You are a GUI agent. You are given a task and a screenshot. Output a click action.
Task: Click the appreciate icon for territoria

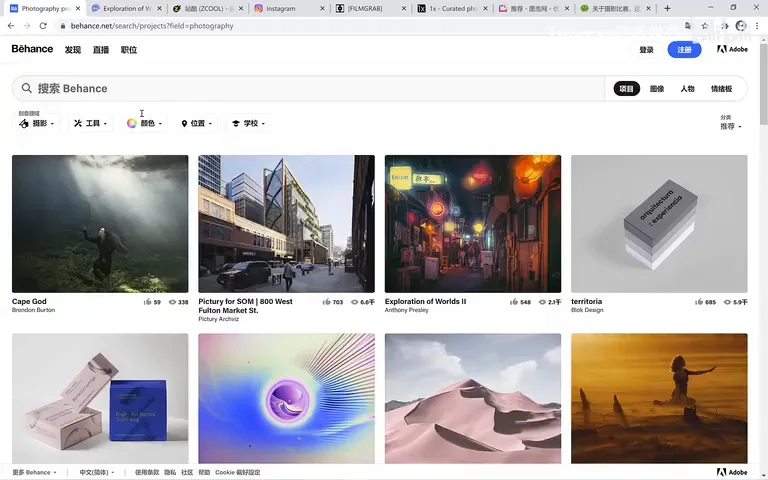pos(699,302)
